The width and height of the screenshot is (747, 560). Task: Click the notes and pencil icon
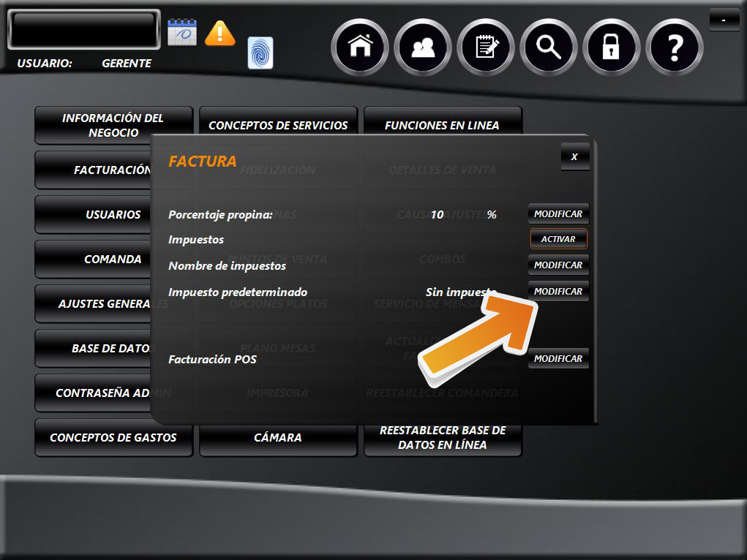tap(485, 48)
